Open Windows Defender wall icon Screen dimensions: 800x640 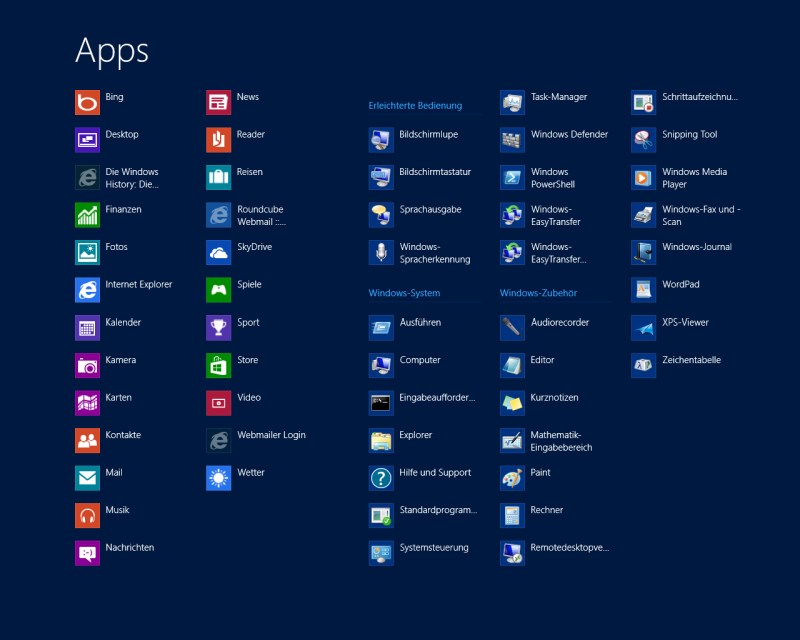tap(512, 140)
